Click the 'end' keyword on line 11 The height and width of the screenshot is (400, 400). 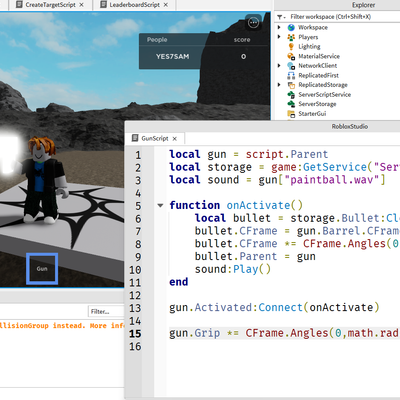click(x=179, y=282)
